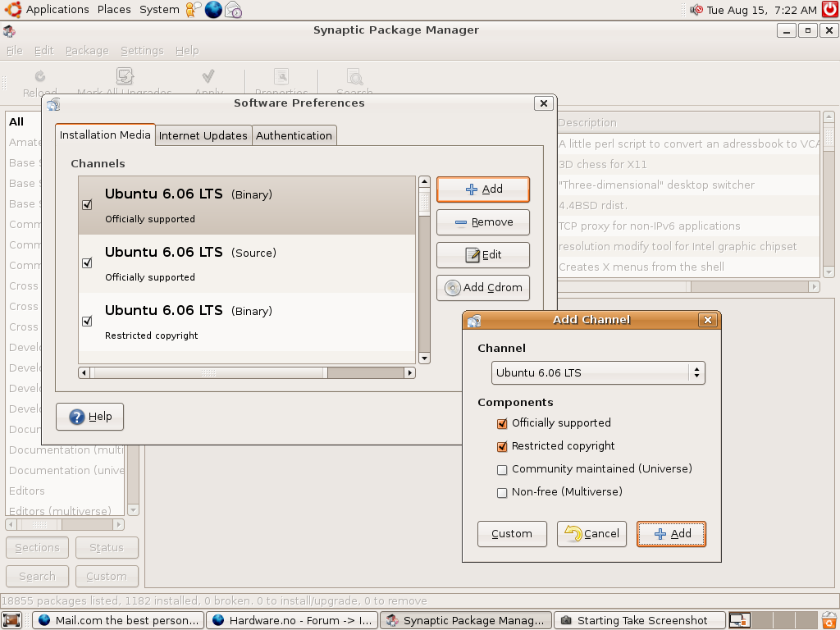
Task: Toggle Officially supported component checkbox
Action: coord(502,424)
